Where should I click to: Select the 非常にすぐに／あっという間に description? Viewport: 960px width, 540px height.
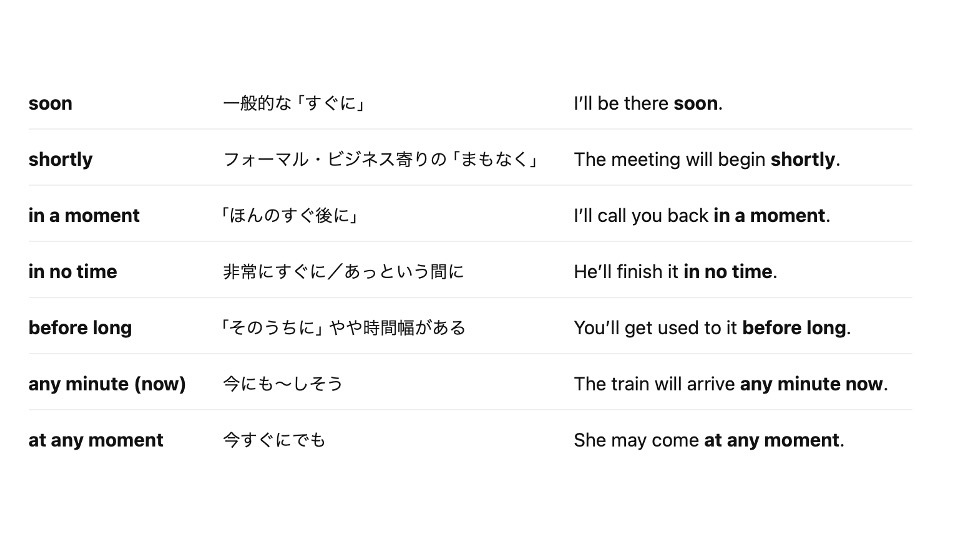coord(343,272)
